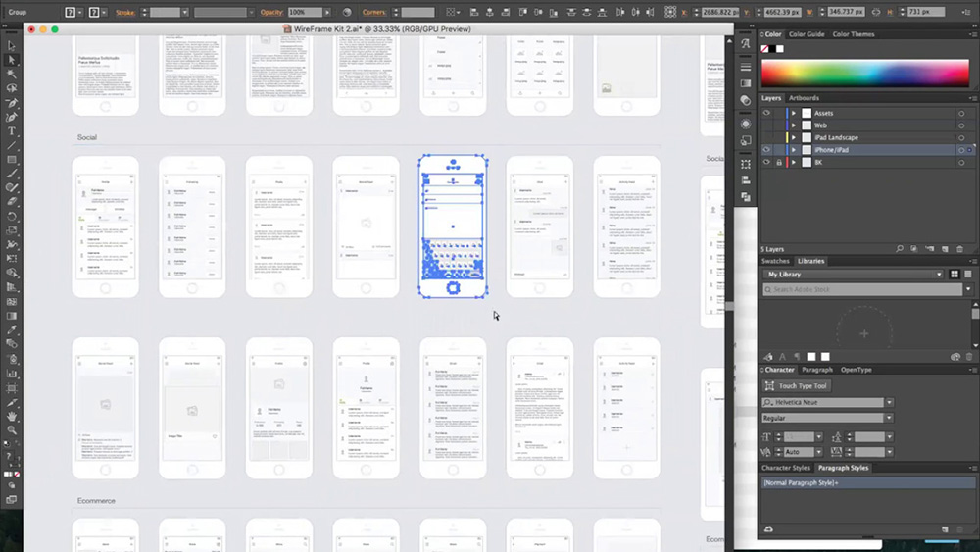Image resolution: width=980 pixels, height=552 pixels.
Task: Switch to the Swatches tab
Action: 775,261
